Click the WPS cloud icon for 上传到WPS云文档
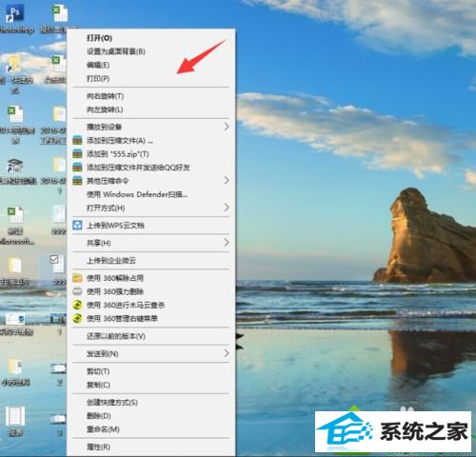This screenshot has width=476, height=457. pyautogui.click(x=77, y=226)
